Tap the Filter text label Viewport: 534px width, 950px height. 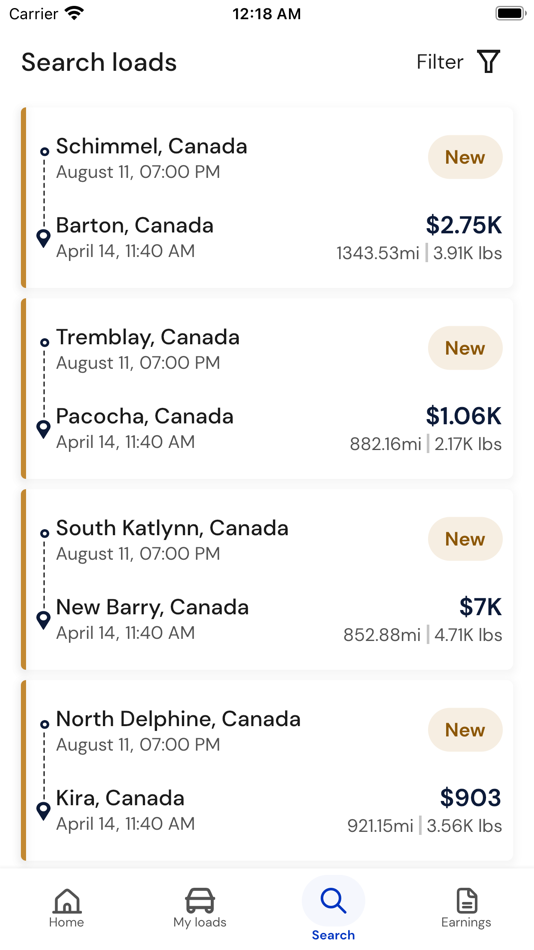click(x=440, y=62)
